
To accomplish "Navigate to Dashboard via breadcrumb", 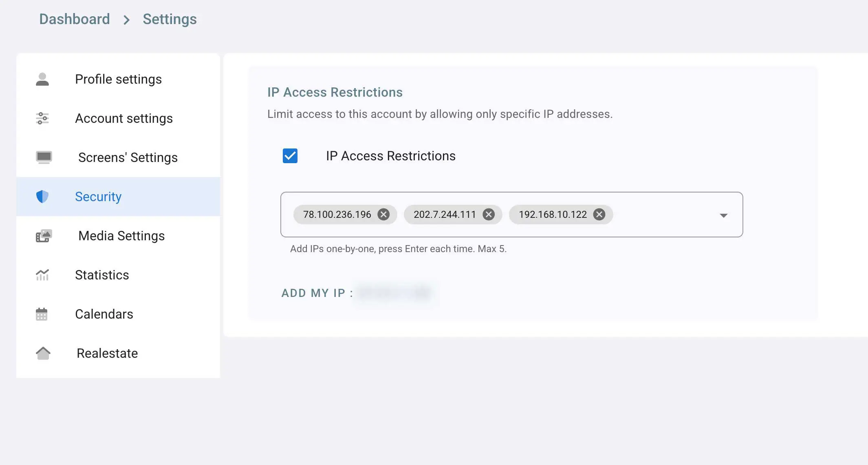I will 75,19.
